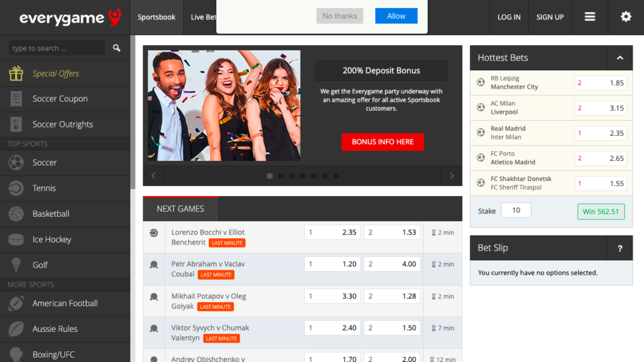The height and width of the screenshot is (362, 644).
Task: Collapse the Hottest Bets panel
Action: click(x=619, y=58)
